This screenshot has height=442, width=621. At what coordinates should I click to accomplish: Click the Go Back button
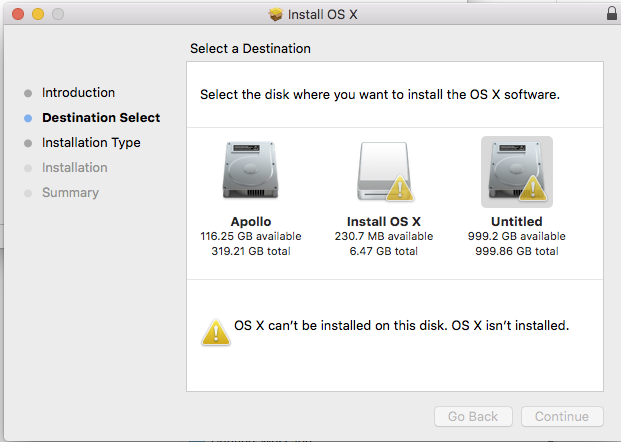(x=473, y=416)
